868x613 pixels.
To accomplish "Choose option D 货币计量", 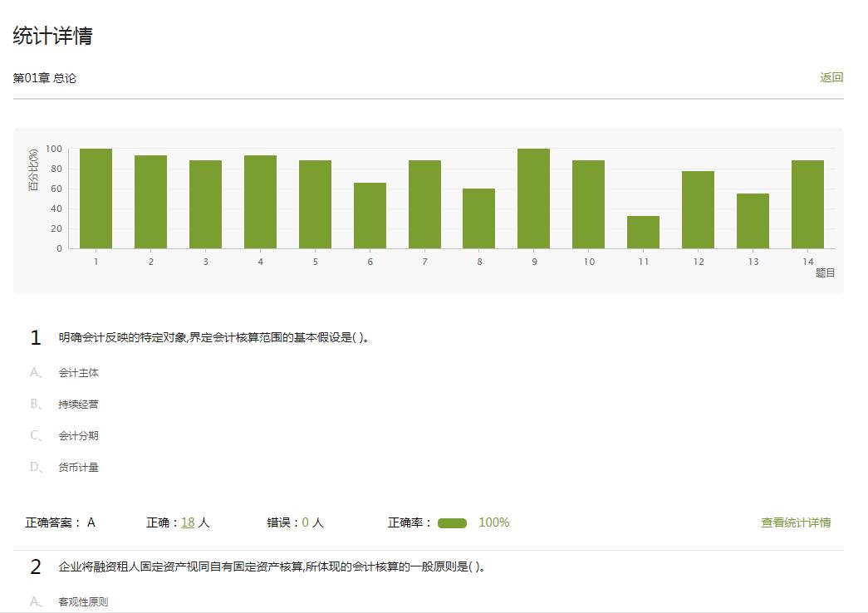I will point(78,468).
